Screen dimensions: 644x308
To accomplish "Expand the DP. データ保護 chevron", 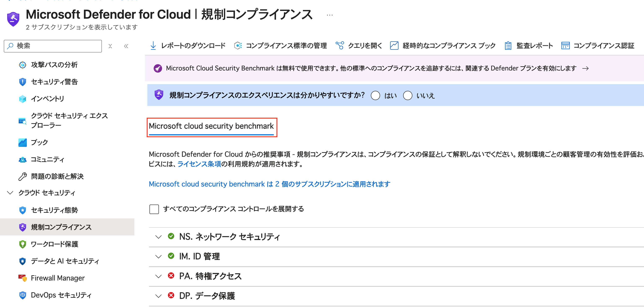I will point(158,296).
